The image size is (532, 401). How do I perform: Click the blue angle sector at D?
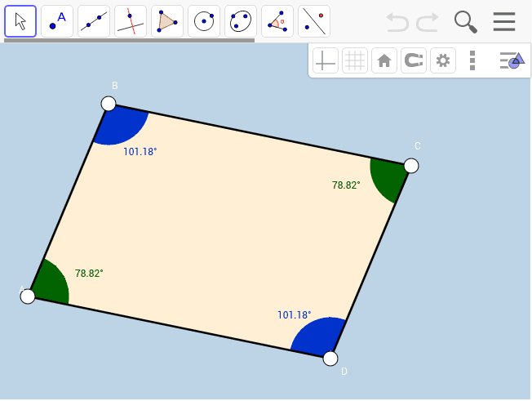point(319,338)
